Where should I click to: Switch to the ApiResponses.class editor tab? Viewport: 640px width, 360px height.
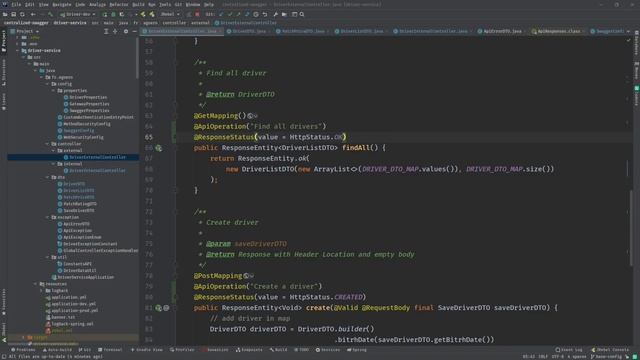[558, 31]
